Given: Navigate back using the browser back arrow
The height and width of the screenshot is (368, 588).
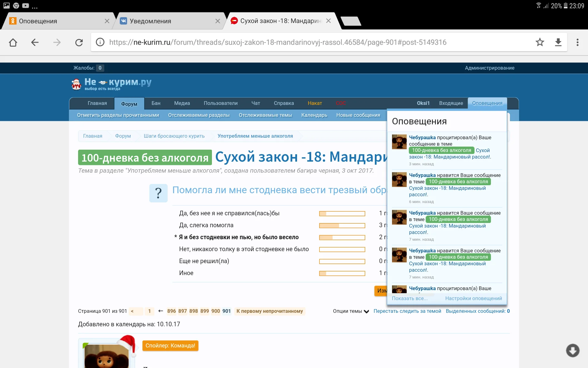Looking at the screenshot, I should tap(35, 42).
